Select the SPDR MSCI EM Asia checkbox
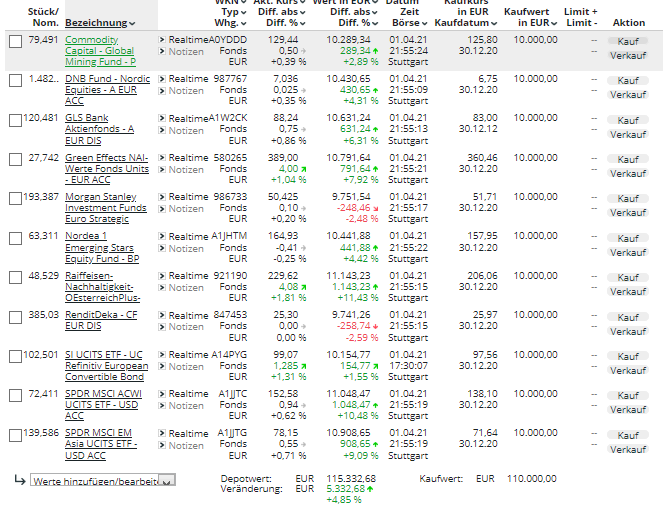 [16, 435]
